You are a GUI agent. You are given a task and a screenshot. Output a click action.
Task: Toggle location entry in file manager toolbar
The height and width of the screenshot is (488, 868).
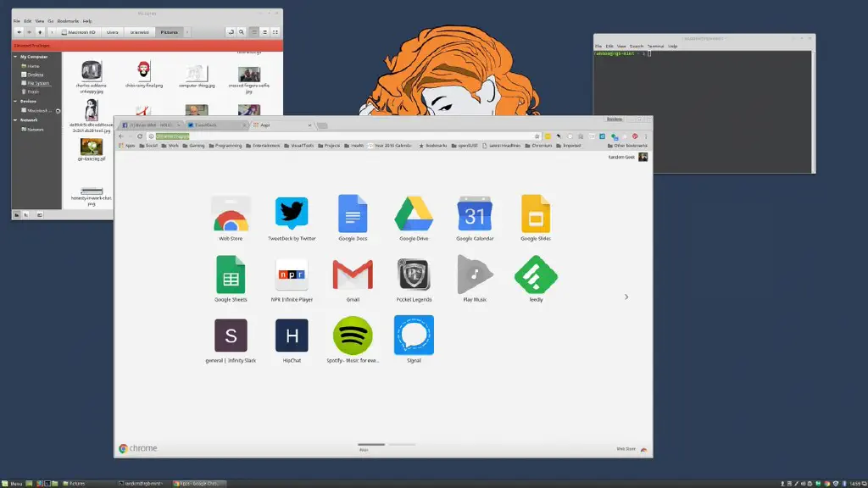pos(231,32)
